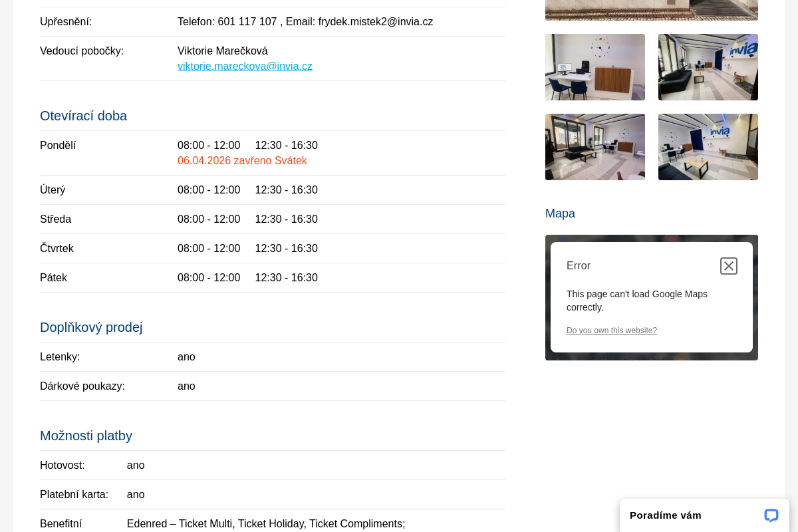View the thumbnail with black sofas and invia sign

pos(708,67)
